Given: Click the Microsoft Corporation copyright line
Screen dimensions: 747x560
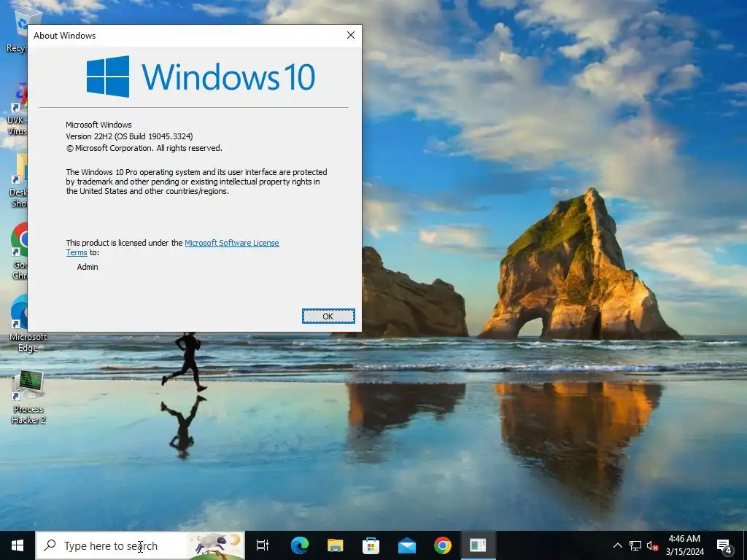Looking at the screenshot, I should (x=144, y=148).
